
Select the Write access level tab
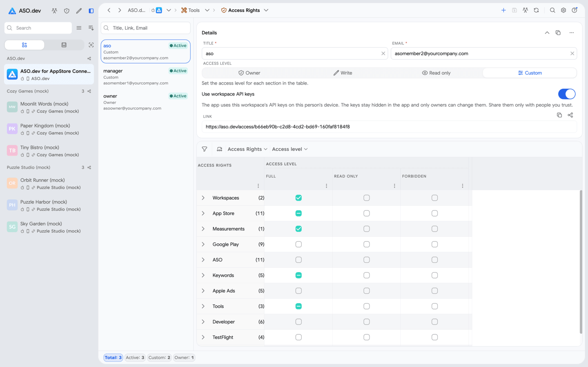click(343, 73)
